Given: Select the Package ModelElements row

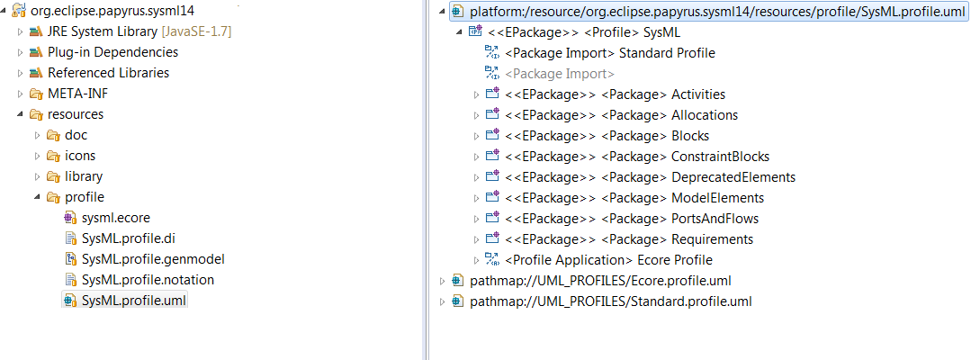Looking at the screenshot, I should [634, 197].
